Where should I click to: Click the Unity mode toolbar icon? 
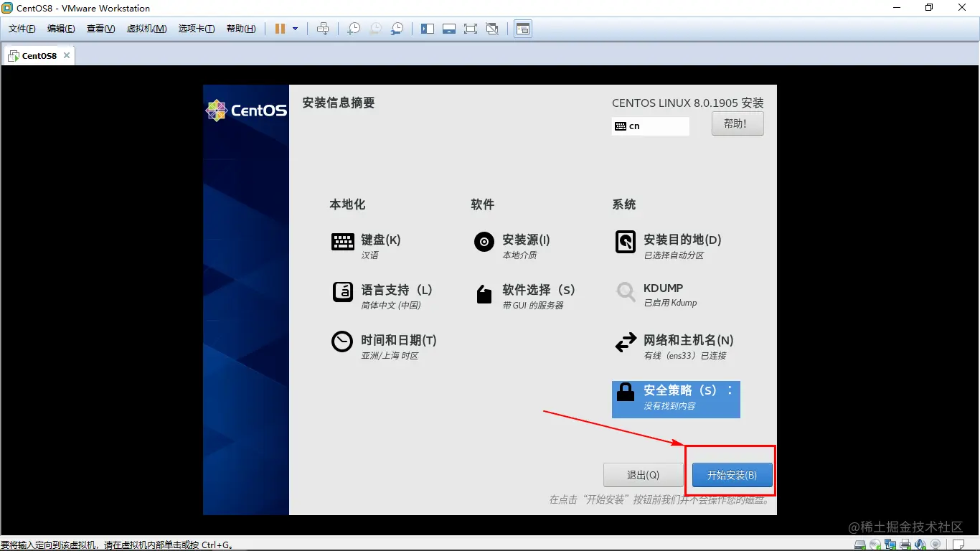492,29
